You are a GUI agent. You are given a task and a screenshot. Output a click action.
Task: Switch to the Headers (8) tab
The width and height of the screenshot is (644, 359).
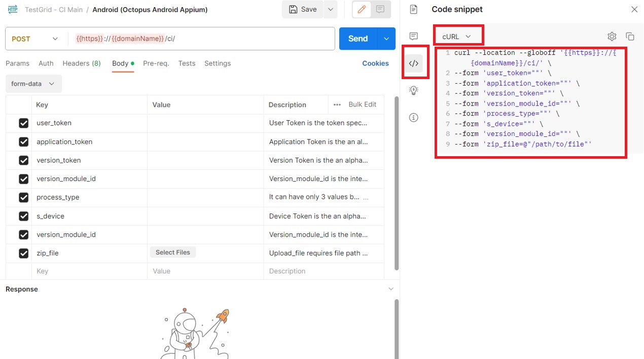point(82,63)
